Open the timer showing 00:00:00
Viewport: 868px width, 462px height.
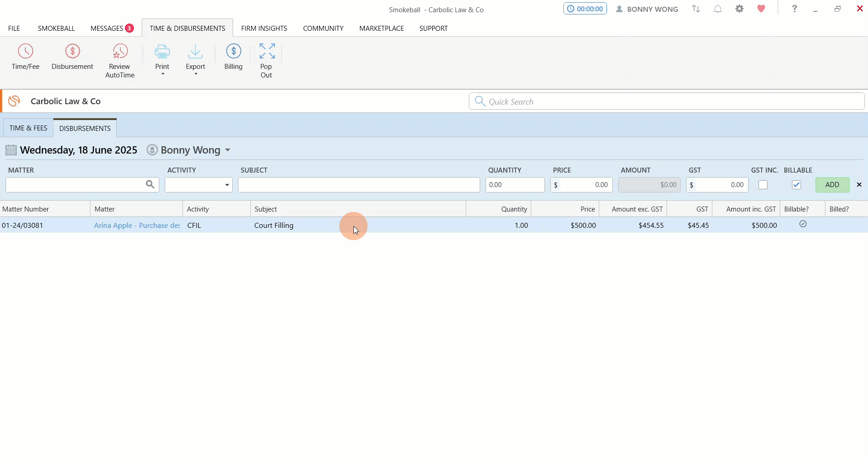[x=585, y=9]
